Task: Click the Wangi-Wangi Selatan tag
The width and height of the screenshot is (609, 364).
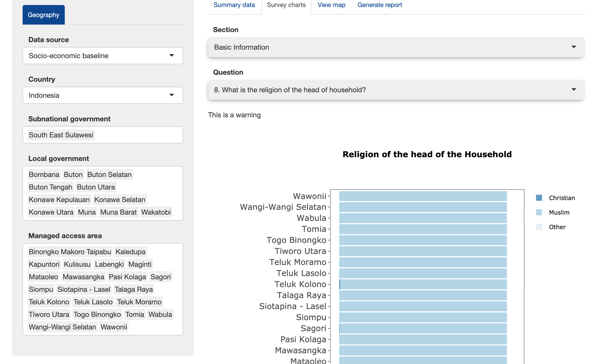Action: pos(62,327)
